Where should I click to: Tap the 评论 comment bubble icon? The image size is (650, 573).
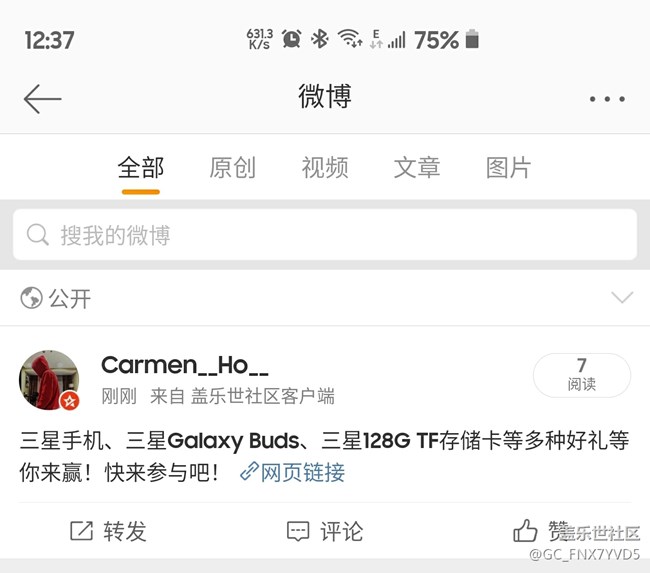298,532
